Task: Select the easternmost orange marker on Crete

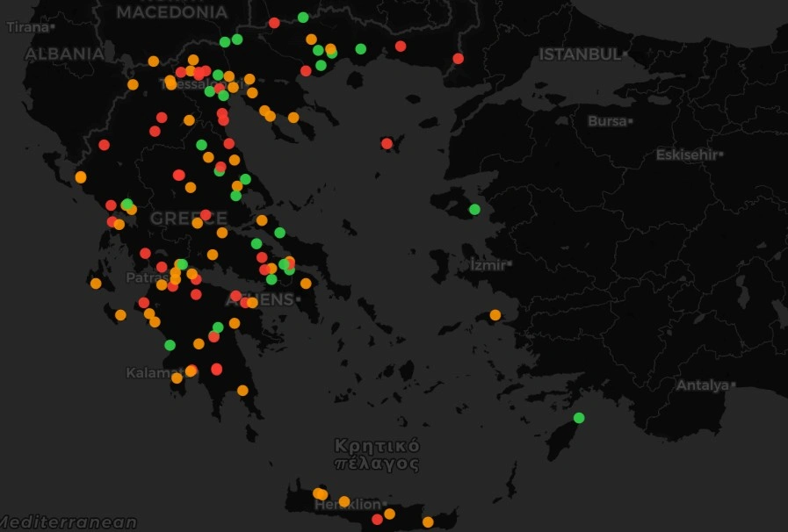Action: pyautogui.click(x=428, y=521)
